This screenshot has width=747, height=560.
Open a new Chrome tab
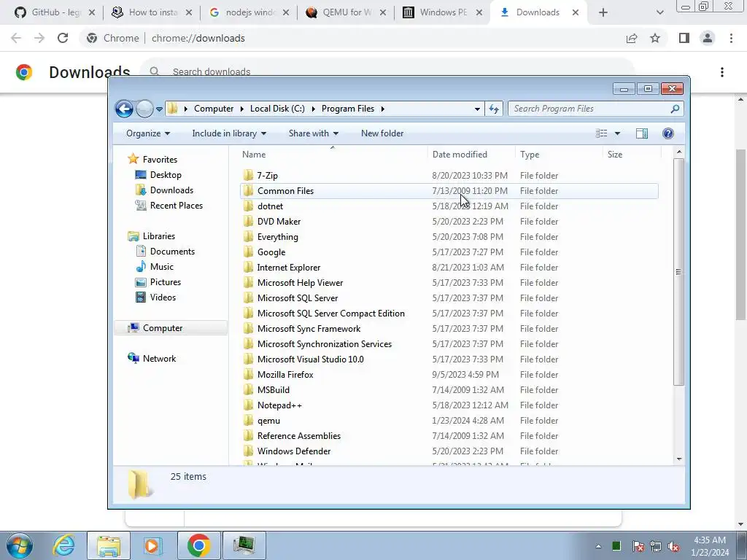pyautogui.click(x=603, y=12)
